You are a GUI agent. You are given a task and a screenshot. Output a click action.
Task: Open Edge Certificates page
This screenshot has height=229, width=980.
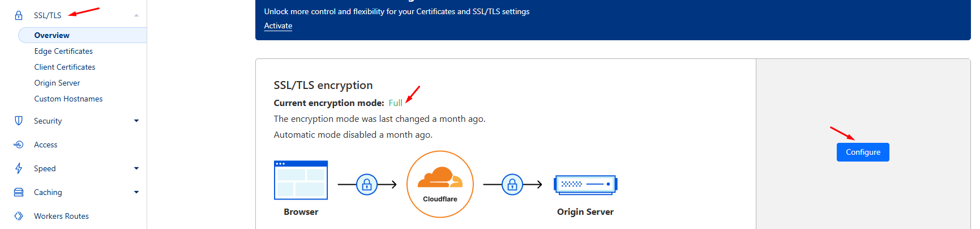(x=63, y=51)
